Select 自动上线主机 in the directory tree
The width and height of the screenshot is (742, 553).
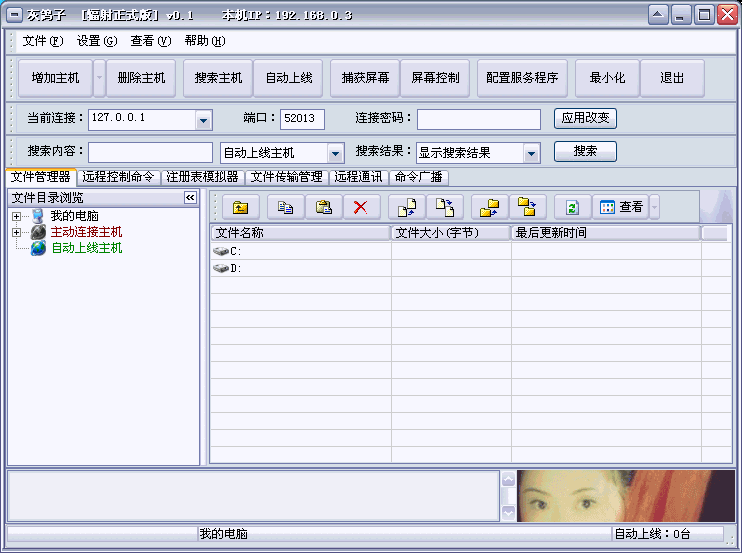(86, 248)
